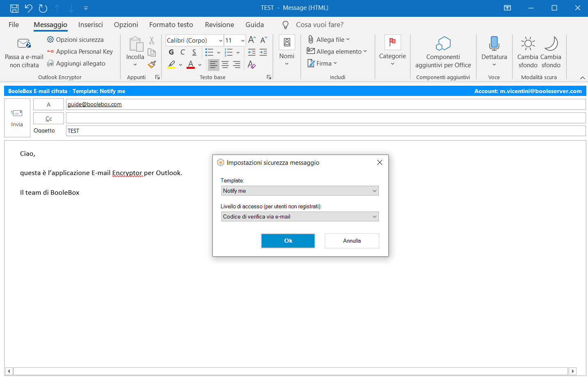Start Dettatura microphone
Viewport: 588px width, 378px height.
click(x=494, y=52)
